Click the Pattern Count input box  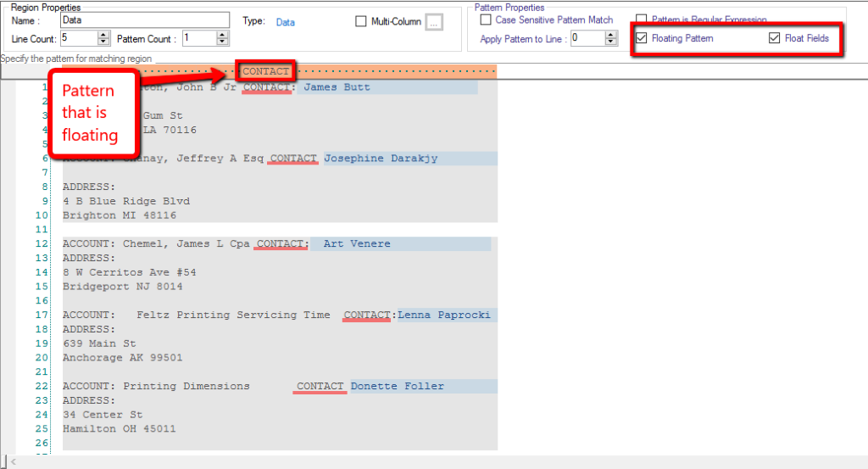click(198, 38)
